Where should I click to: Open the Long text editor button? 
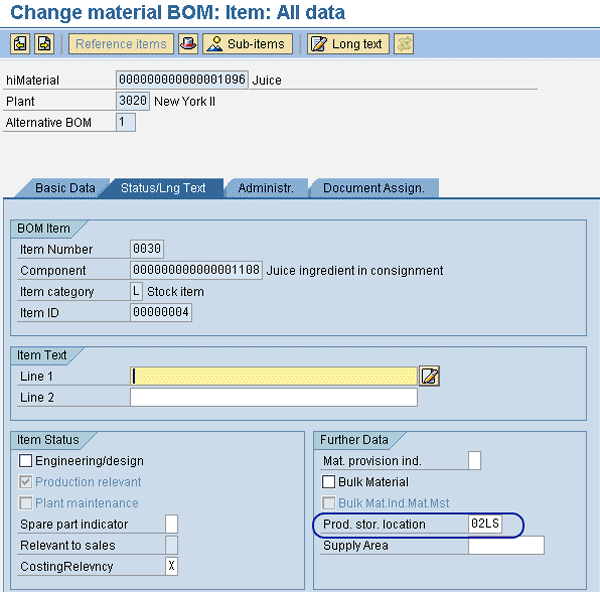click(346, 44)
